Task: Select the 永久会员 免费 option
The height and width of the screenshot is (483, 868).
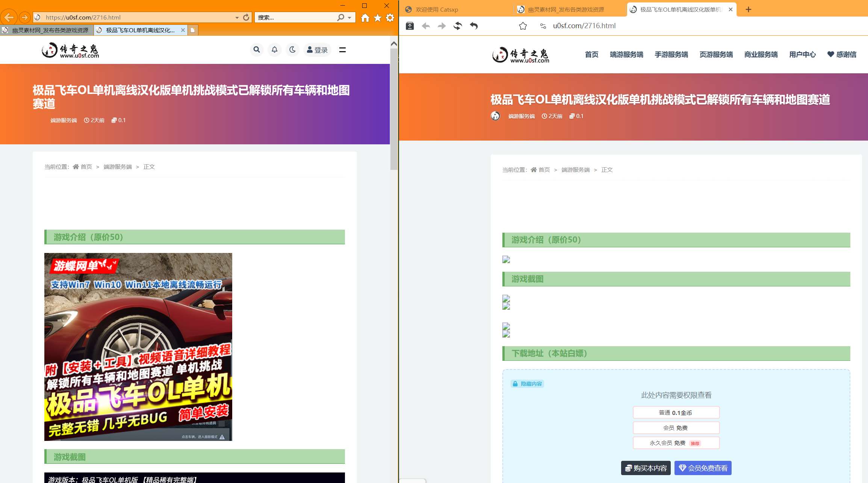Action: 676,443
